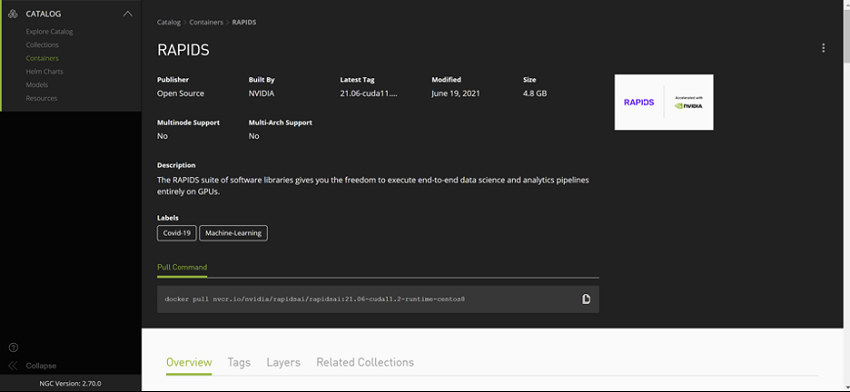
Task: Copy the docker pull command
Action: pyautogui.click(x=586, y=299)
